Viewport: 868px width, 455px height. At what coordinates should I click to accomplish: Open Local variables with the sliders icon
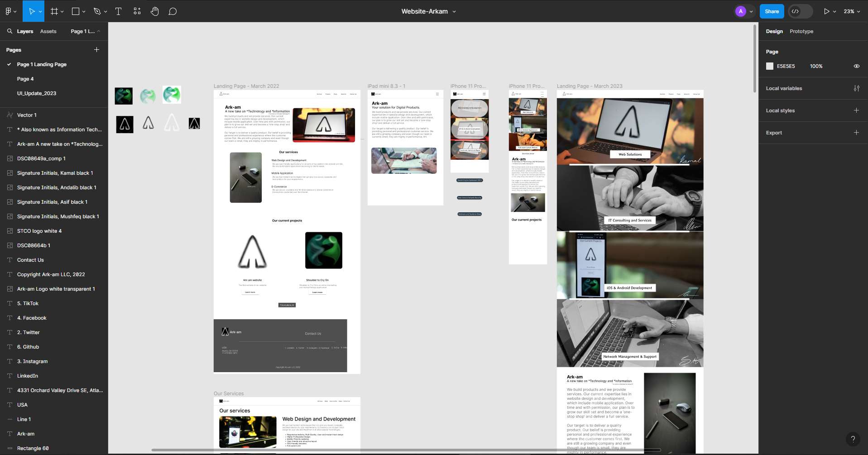point(856,88)
